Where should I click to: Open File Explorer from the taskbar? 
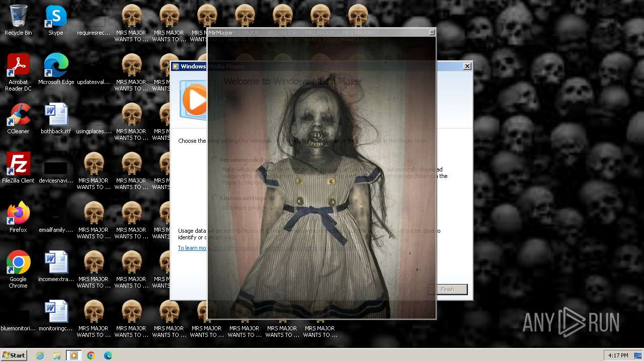(x=57, y=355)
